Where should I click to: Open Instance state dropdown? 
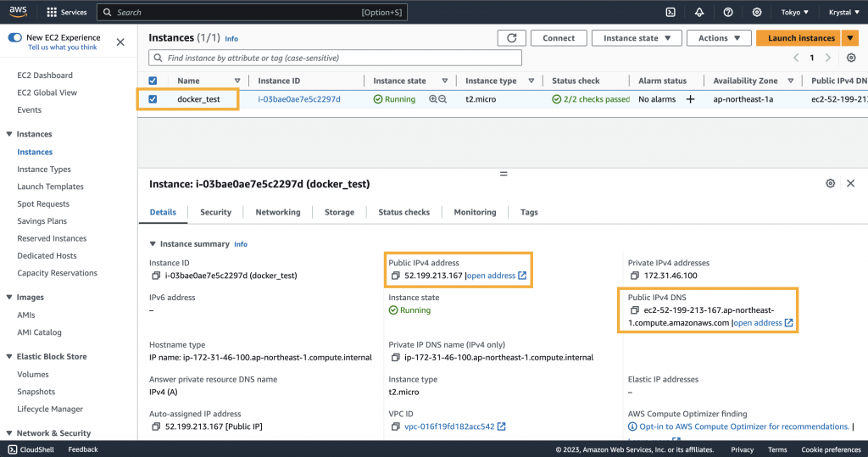tap(637, 37)
